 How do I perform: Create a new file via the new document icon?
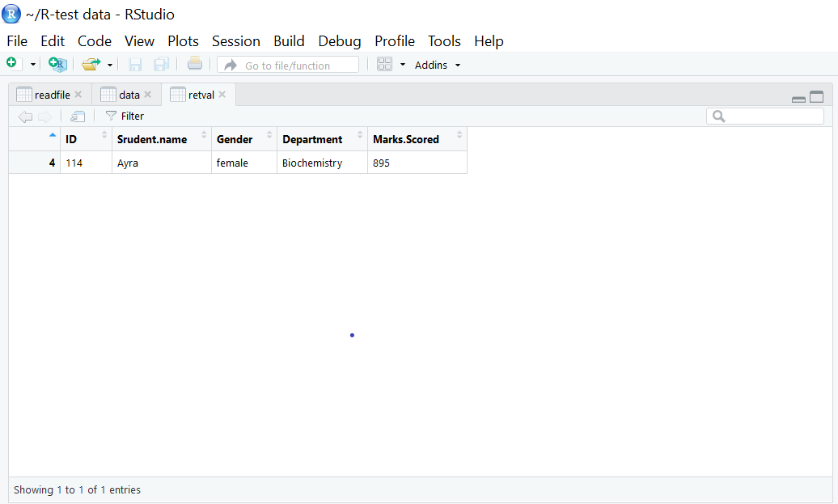pos(11,63)
